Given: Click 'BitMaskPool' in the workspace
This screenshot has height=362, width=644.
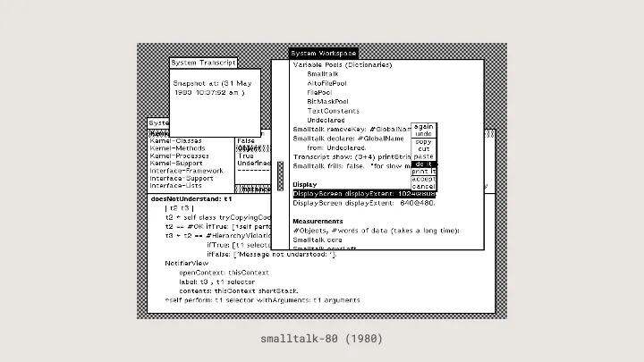Looking at the screenshot, I should [x=327, y=102].
